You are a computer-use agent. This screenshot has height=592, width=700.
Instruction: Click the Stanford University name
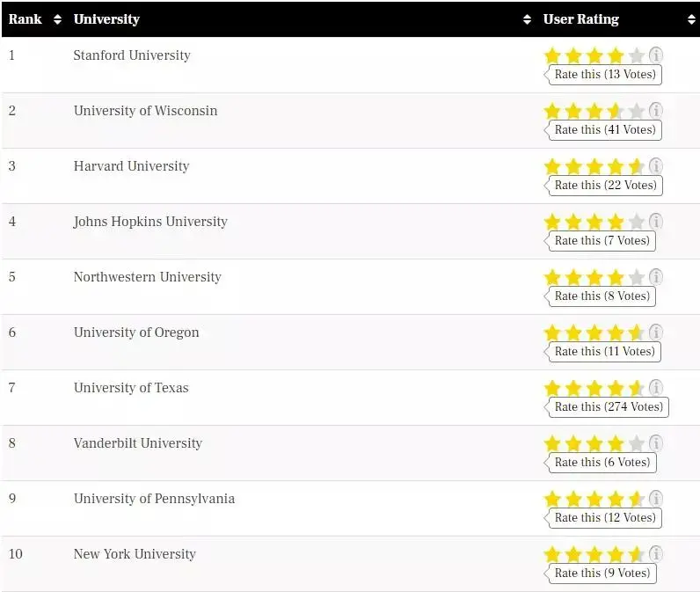click(132, 55)
